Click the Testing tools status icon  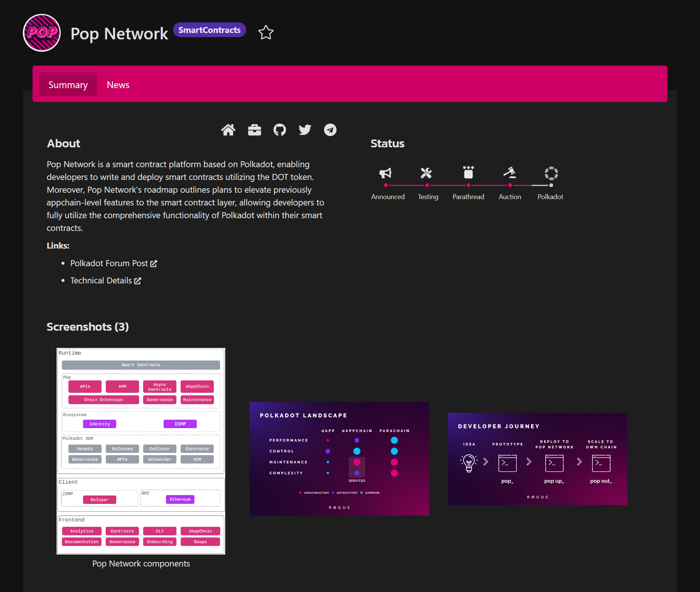point(426,173)
